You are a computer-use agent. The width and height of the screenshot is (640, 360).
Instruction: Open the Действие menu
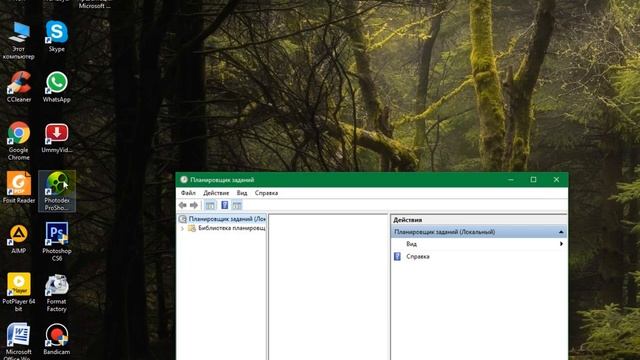coord(216,193)
